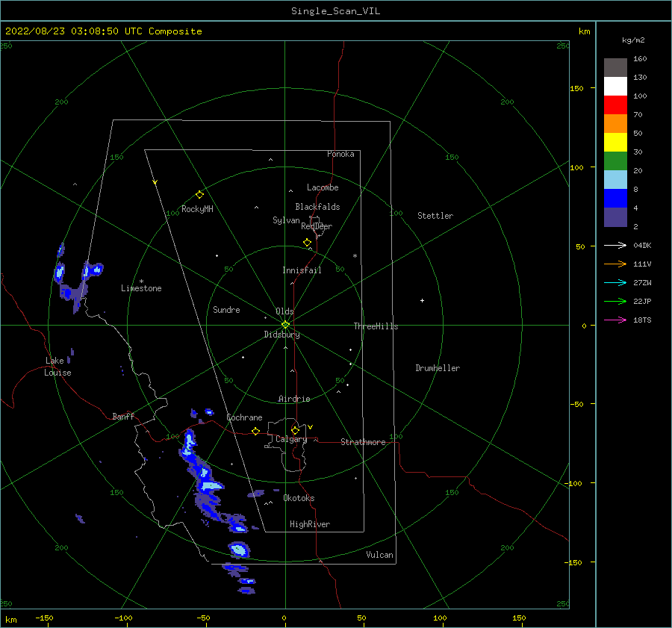Click the yellow Y marker northwest of RockyMH
This screenshot has width=672, height=628.
tap(155, 182)
